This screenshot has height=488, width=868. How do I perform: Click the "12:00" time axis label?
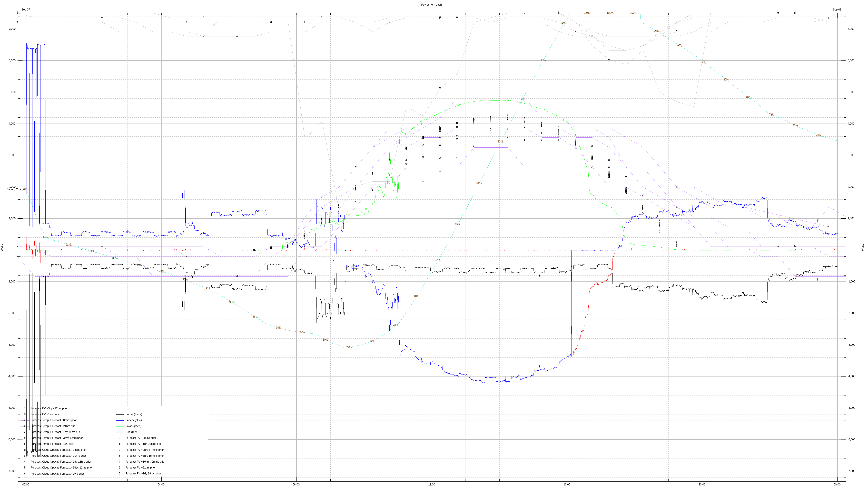(x=432, y=485)
